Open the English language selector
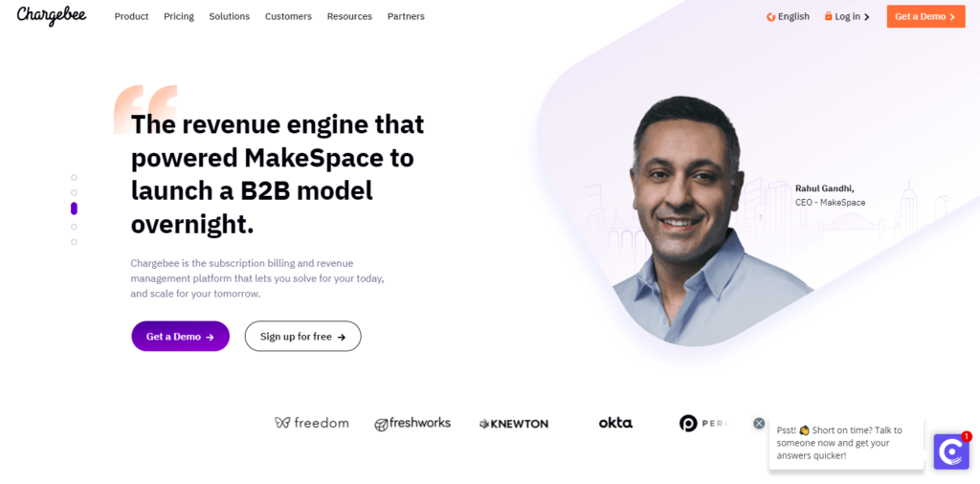Viewport: 980px width, 484px height. click(788, 17)
